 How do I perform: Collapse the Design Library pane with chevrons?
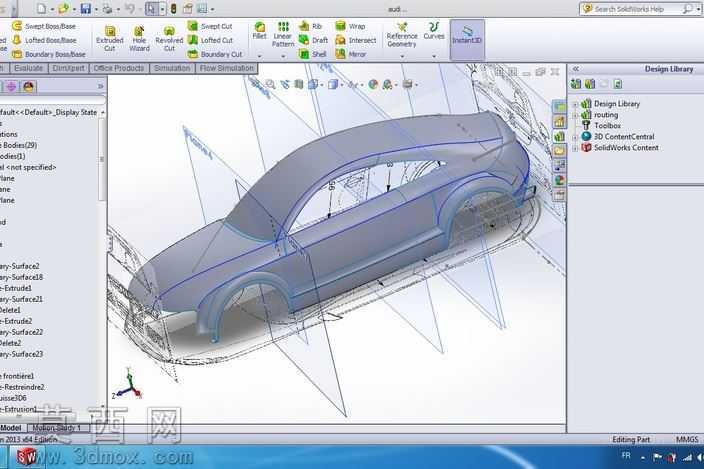[x=576, y=69]
